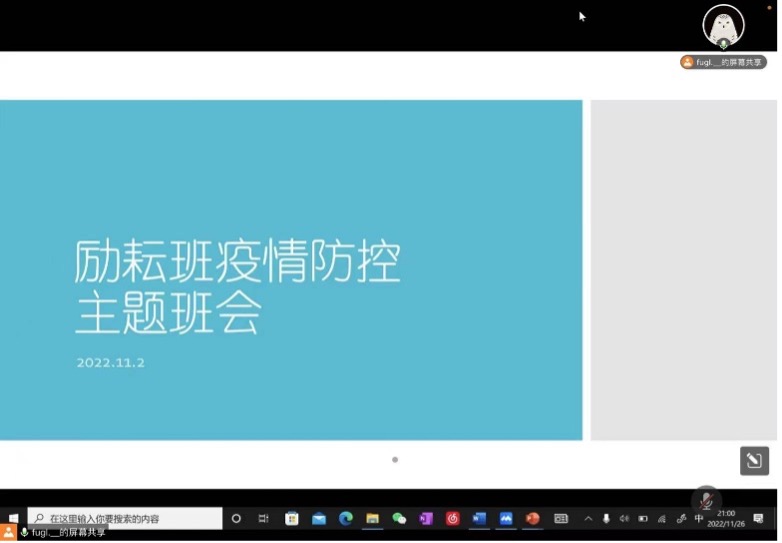The width and height of the screenshot is (782, 543).
Task: Open OneNote from the taskbar
Action: click(x=426, y=519)
